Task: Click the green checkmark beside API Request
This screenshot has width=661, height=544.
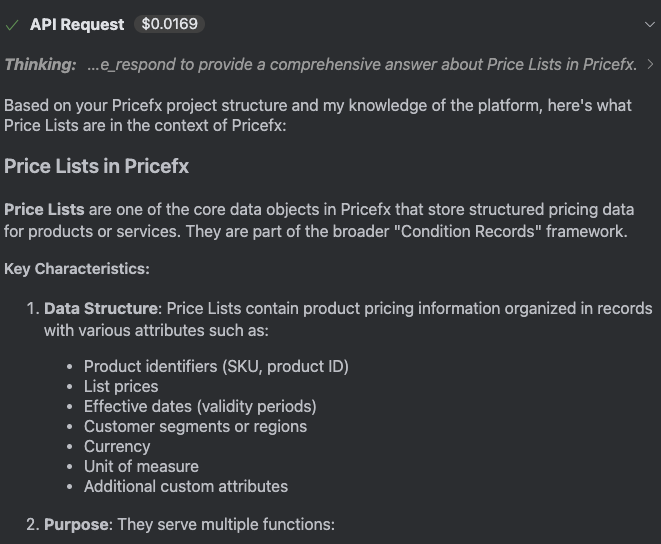Action: pyautogui.click(x=12, y=25)
